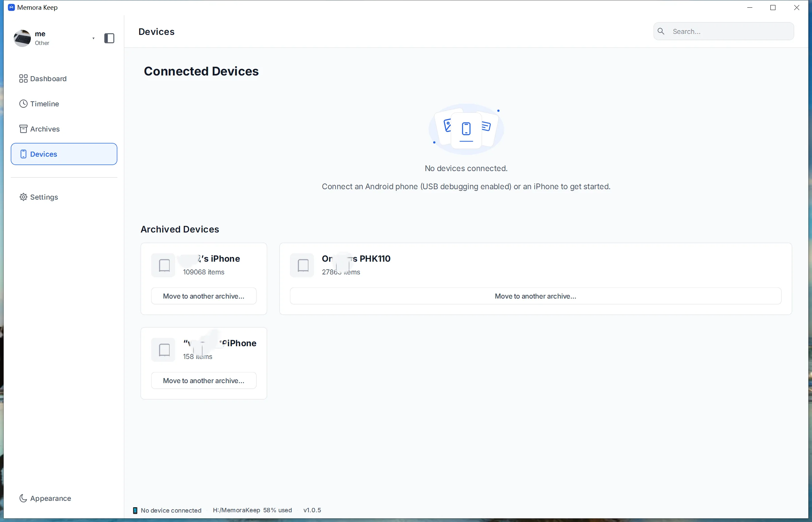Screen dimensions: 812x522
Task: Maximize the Memora Keep window
Action: tap(773, 7)
